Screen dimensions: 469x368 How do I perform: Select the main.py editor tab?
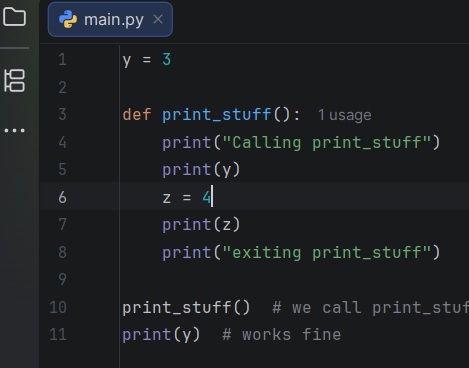[110, 19]
